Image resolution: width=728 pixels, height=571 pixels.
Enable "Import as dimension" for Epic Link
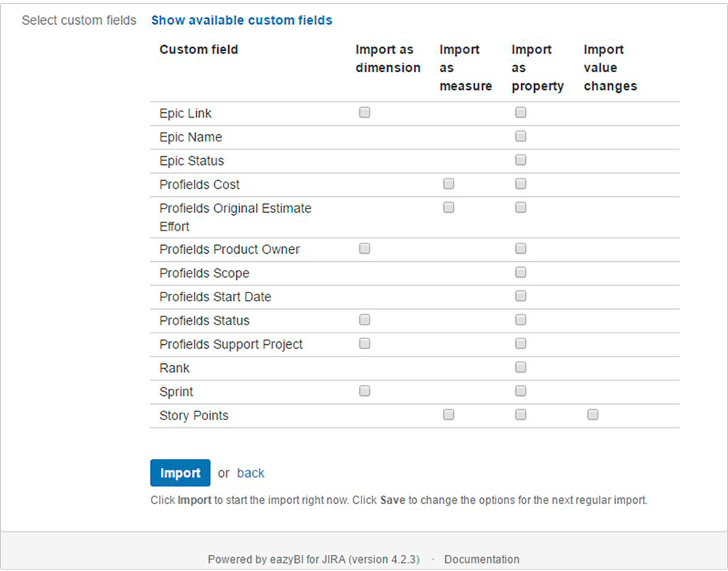(364, 112)
